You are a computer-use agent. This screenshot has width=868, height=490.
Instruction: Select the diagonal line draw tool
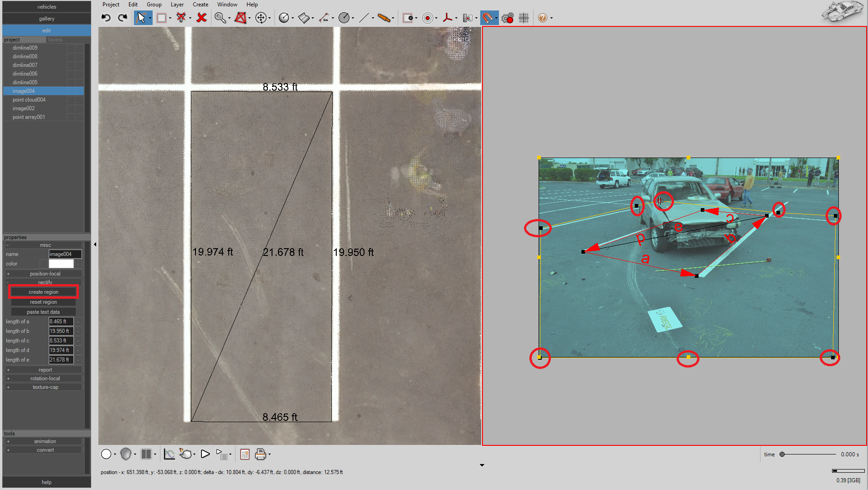[364, 18]
